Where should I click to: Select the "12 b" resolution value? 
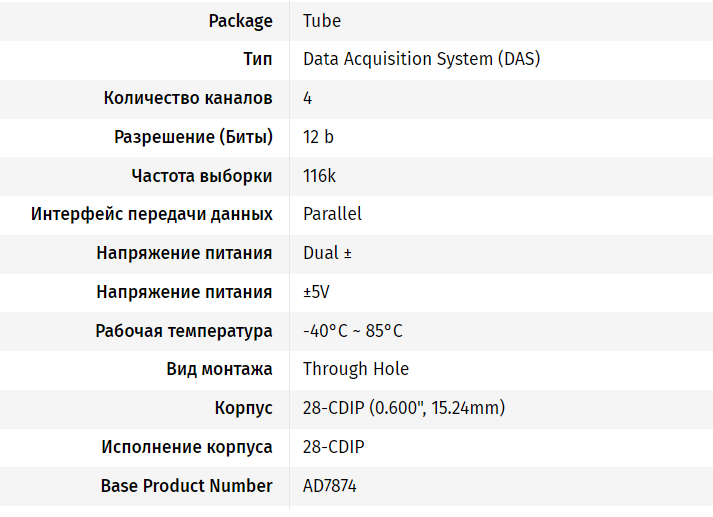pyautogui.click(x=318, y=137)
